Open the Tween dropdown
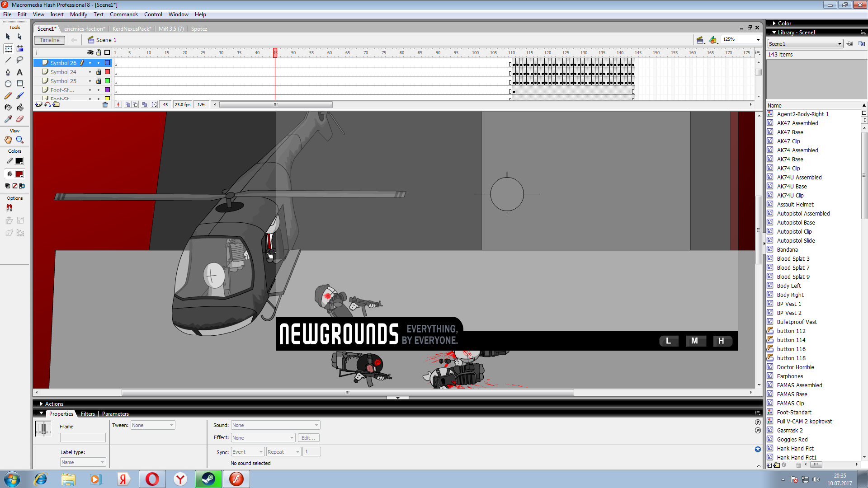868x488 pixels. click(x=153, y=425)
